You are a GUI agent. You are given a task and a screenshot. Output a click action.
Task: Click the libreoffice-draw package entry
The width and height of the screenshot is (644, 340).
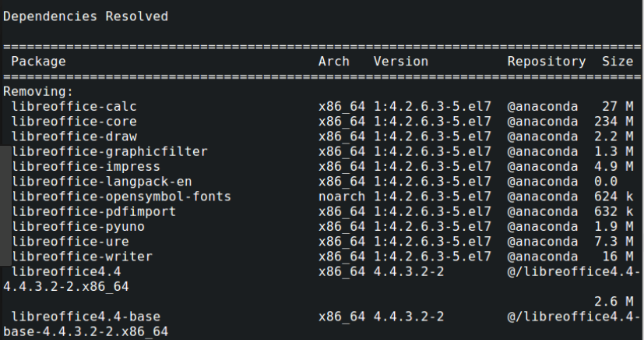(74, 136)
